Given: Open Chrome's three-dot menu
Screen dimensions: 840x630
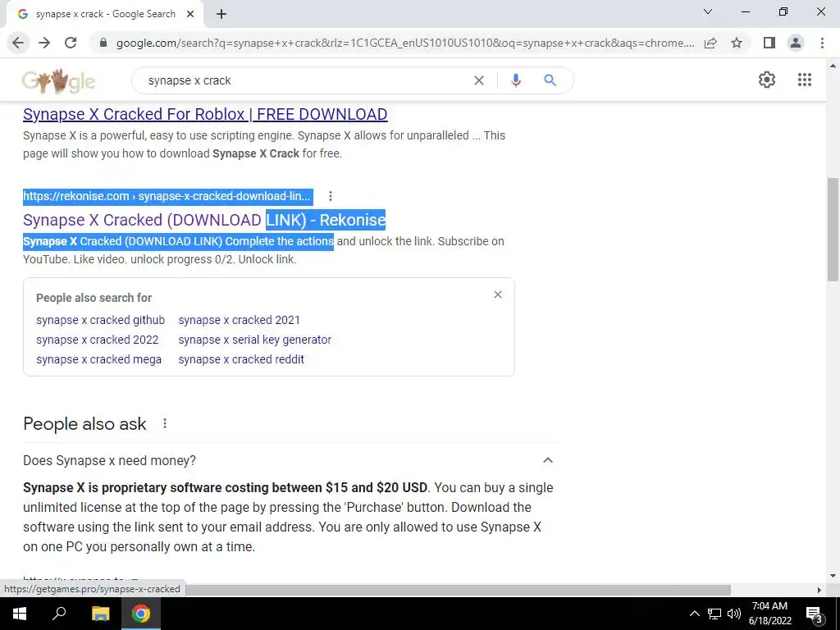Looking at the screenshot, I should click(x=822, y=43).
